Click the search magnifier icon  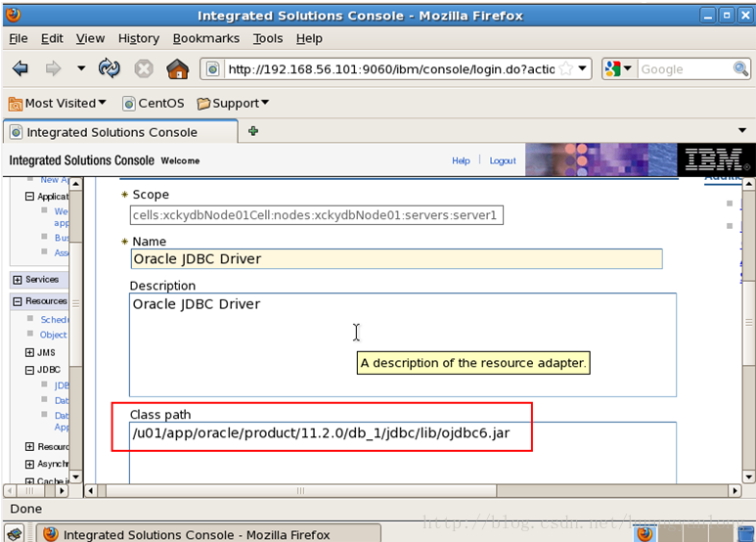pyautogui.click(x=740, y=68)
